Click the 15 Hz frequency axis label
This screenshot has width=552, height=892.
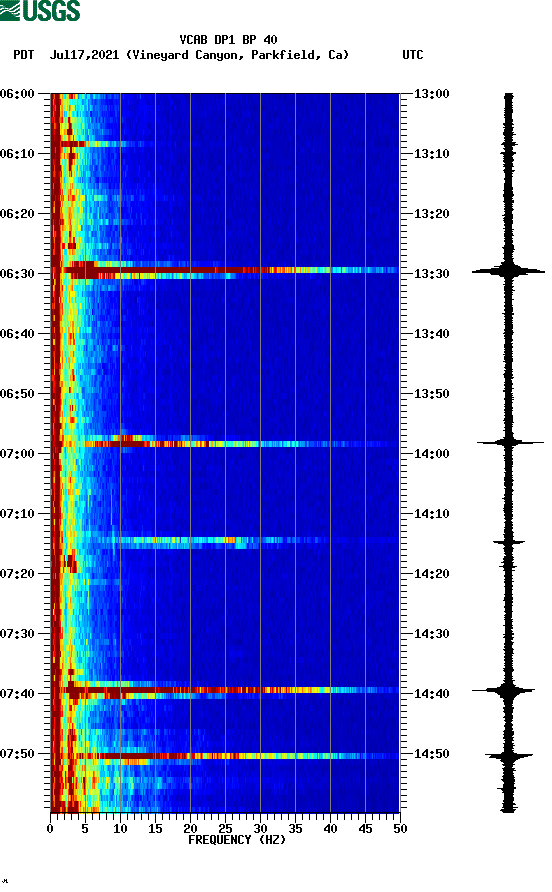tap(155, 829)
